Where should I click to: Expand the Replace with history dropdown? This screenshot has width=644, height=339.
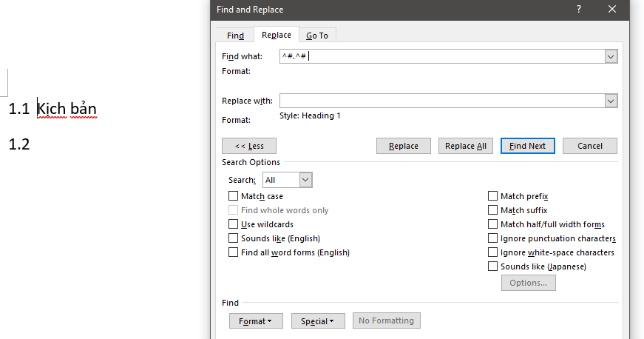tap(611, 101)
